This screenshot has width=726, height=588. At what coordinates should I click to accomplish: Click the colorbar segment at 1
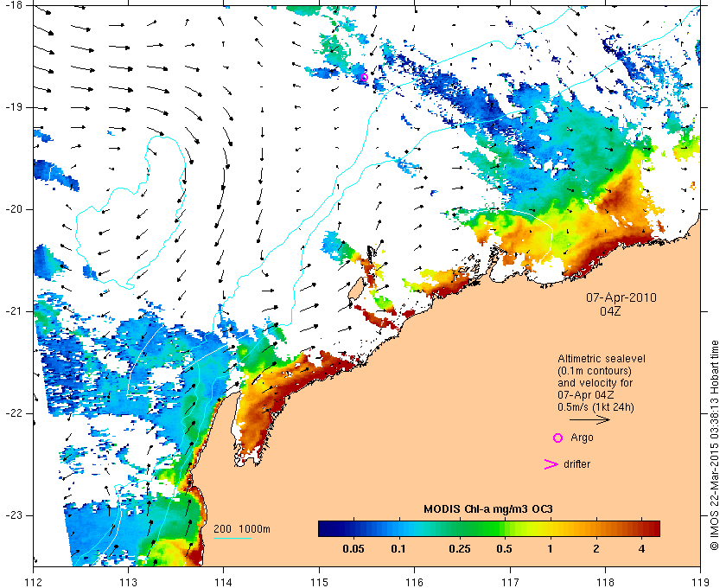550,528
